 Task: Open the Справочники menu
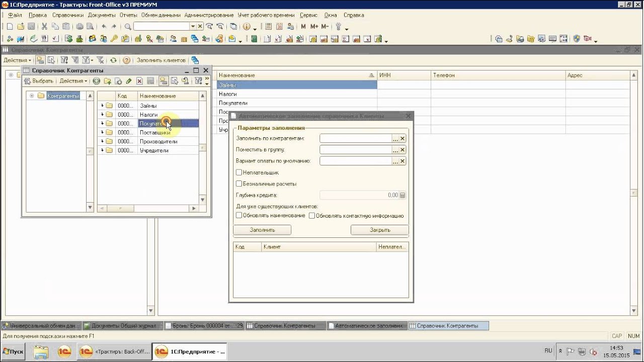[x=67, y=15]
